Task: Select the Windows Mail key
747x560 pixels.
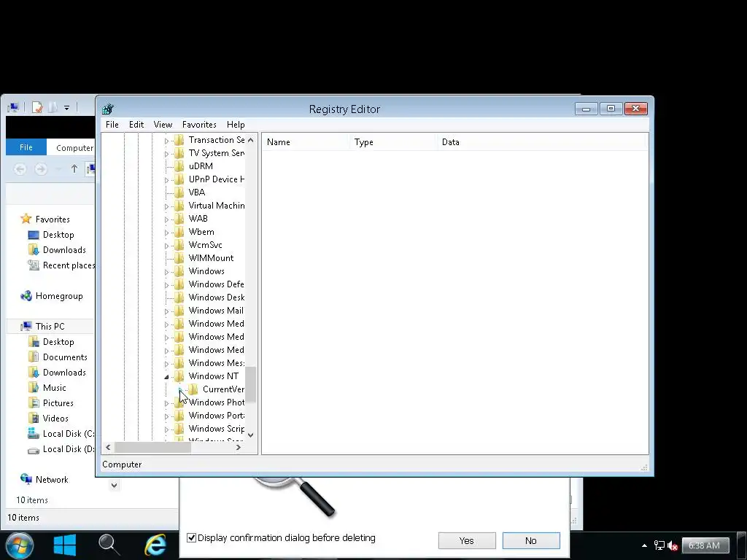Action: [216, 311]
